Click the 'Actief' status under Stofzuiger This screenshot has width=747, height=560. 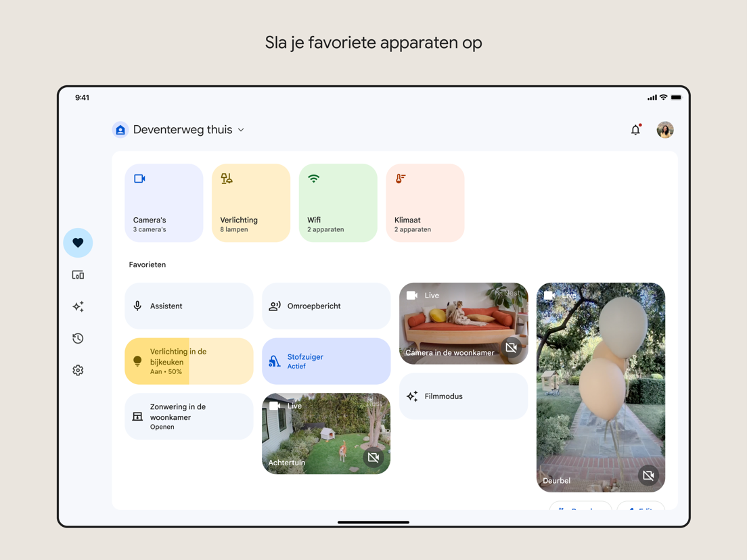click(296, 366)
